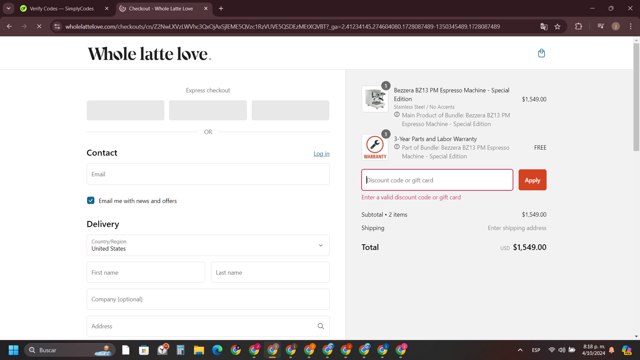Switch to Verify Codes SimplyCodes tab

point(61,9)
